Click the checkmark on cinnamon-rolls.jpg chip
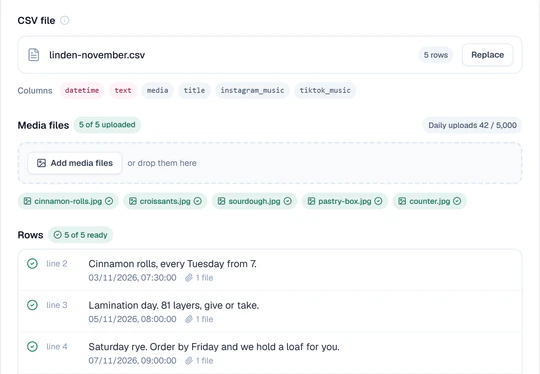Viewport: 540px width, 374px height. 109,201
